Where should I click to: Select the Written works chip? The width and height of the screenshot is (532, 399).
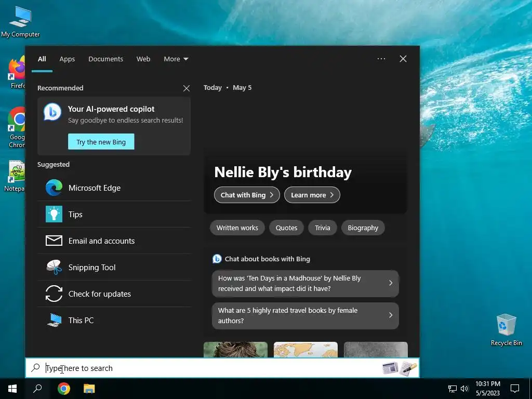[x=237, y=228]
